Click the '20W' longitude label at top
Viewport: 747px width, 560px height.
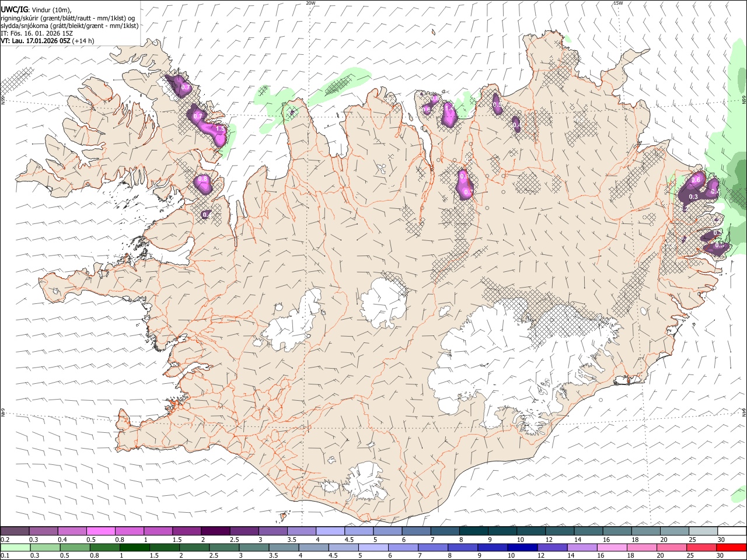click(x=310, y=3)
